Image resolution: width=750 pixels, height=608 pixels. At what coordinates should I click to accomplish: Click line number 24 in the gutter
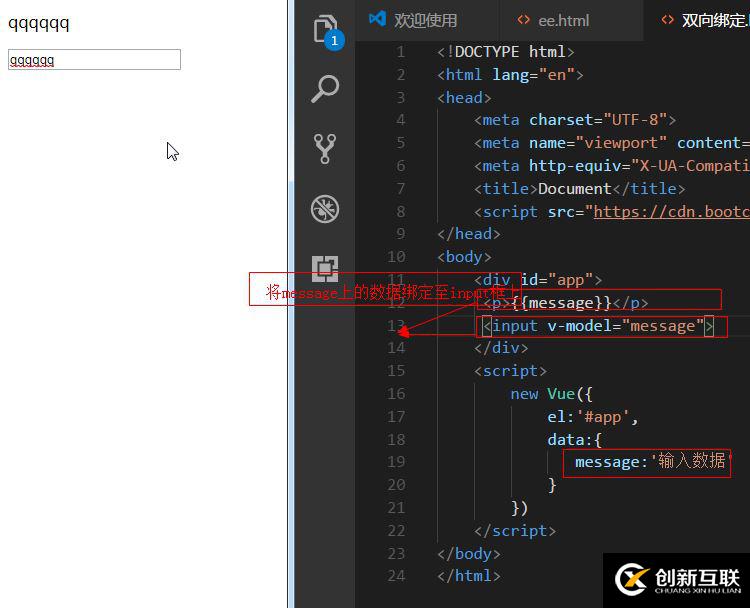click(x=396, y=575)
